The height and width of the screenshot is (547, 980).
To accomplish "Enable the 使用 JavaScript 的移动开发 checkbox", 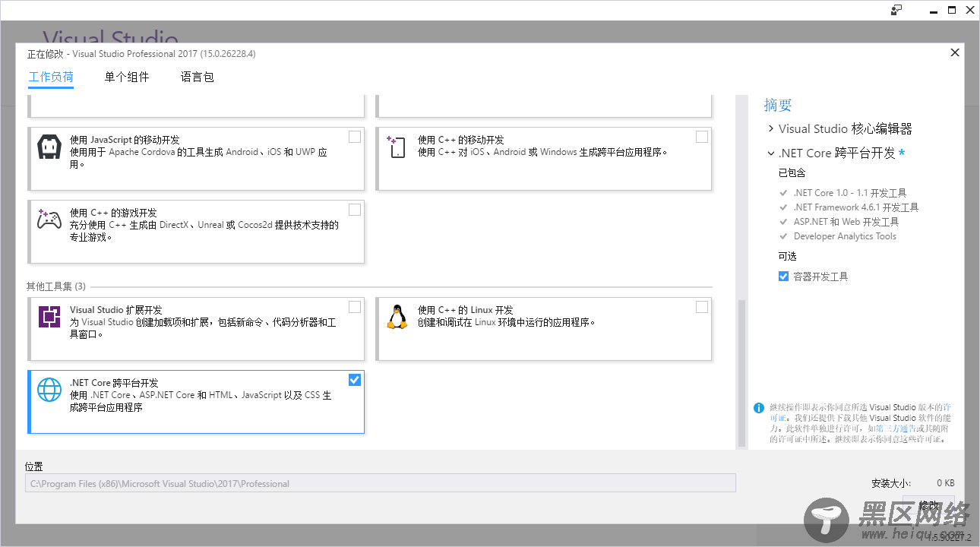I will pos(355,137).
